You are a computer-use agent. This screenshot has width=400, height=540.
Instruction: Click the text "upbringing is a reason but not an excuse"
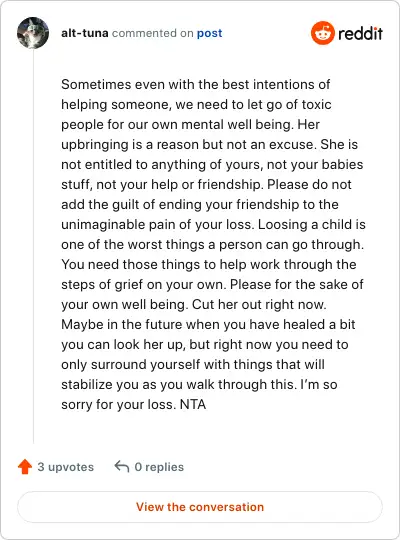tap(188, 145)
